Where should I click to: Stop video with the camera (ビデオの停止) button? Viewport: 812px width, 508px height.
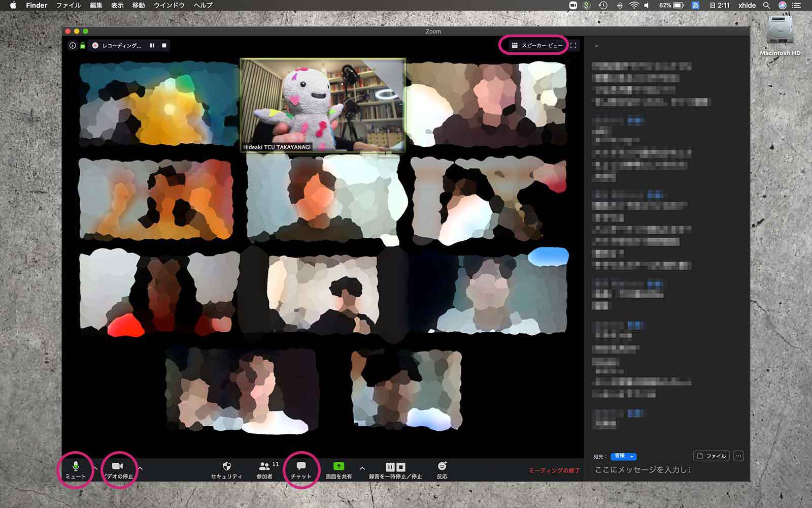pos(117,466)
